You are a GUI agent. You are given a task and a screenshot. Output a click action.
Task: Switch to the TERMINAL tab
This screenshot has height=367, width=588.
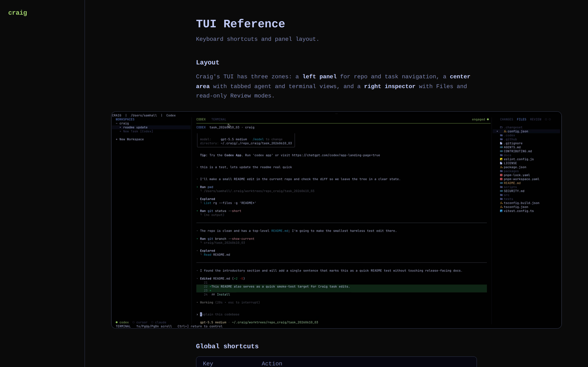pyautogui.click(x=219, y=119)
